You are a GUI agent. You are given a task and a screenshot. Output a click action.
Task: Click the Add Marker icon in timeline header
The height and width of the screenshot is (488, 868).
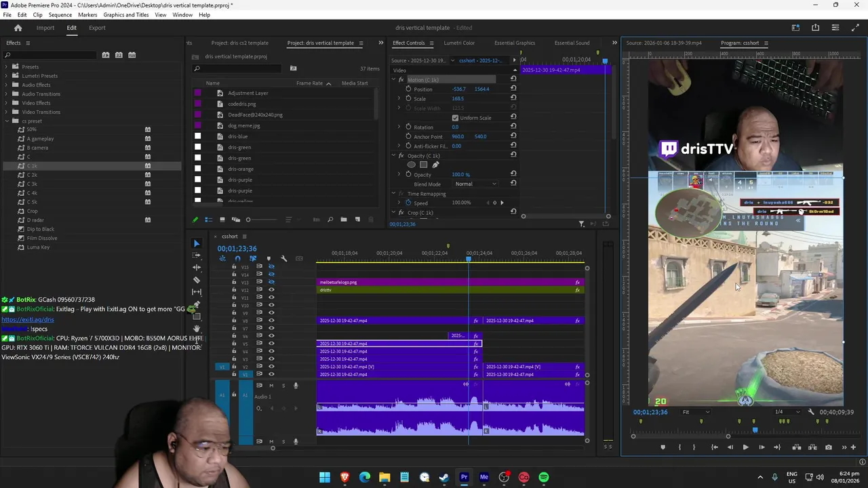(x=269, y=258)
